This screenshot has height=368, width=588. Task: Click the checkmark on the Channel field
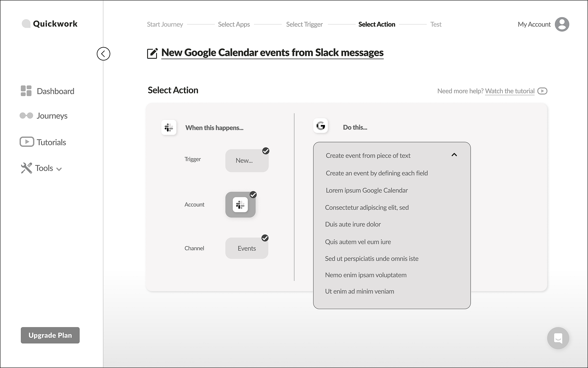(265, 238)
